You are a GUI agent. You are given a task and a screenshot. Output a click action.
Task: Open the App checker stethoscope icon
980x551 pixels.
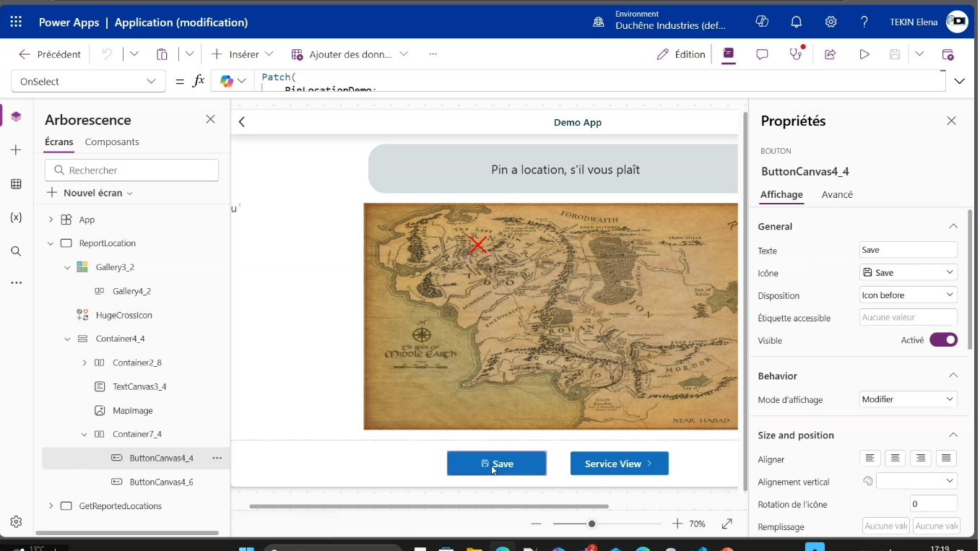796,54
